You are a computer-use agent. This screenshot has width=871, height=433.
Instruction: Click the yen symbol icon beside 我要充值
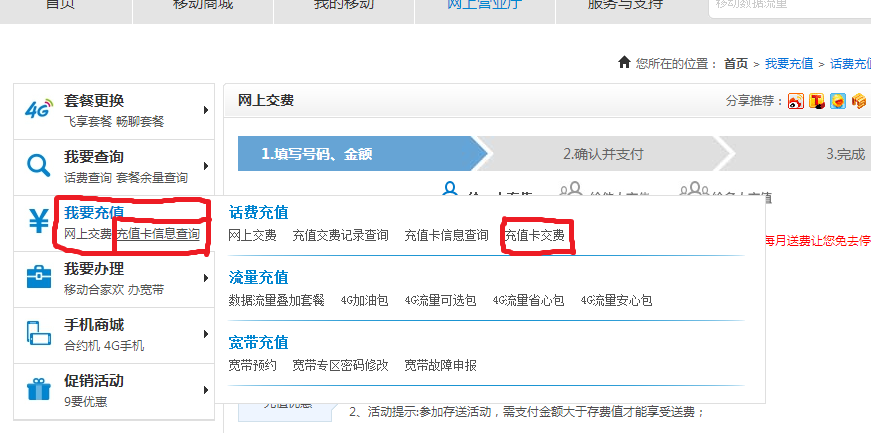[39, 222]
